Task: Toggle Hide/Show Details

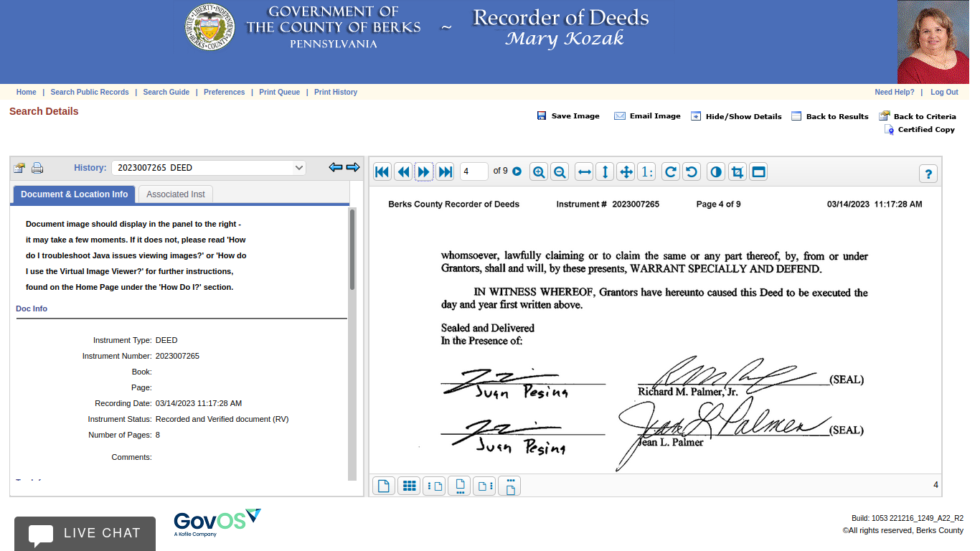Action: pyautogui.click(x=736, y=116)
